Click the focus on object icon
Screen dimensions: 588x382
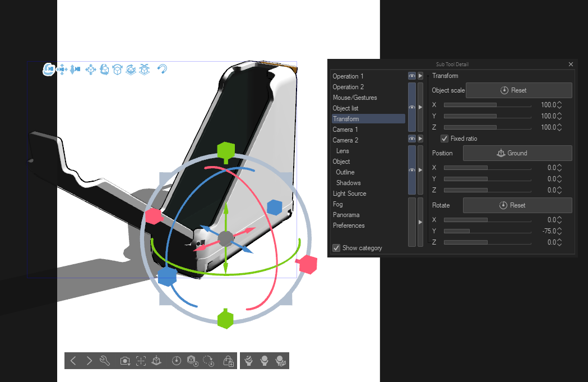141,361
